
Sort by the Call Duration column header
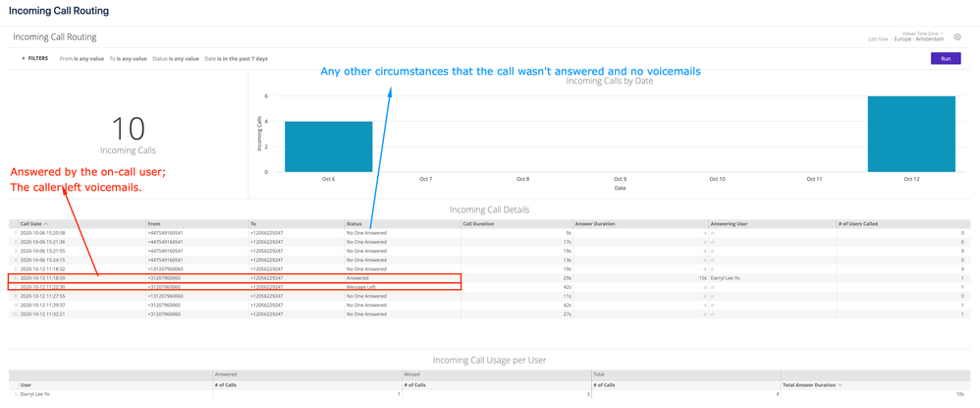478,223
